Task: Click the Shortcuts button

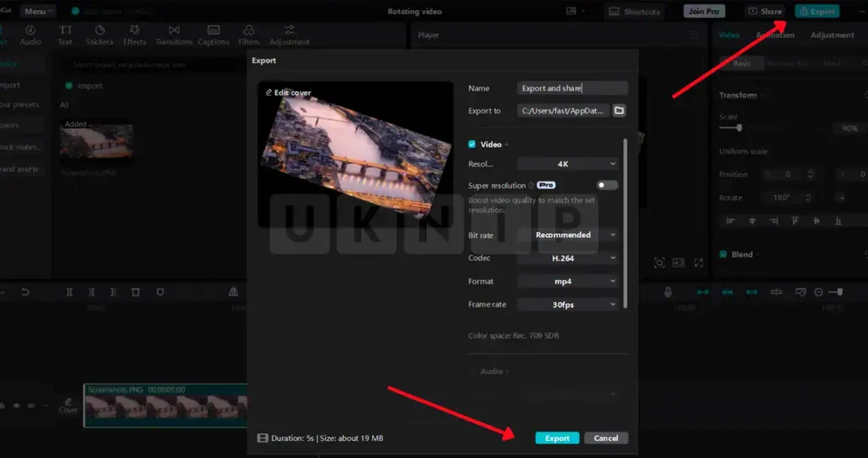Action: pyautogui.click(x=634, y=11)
